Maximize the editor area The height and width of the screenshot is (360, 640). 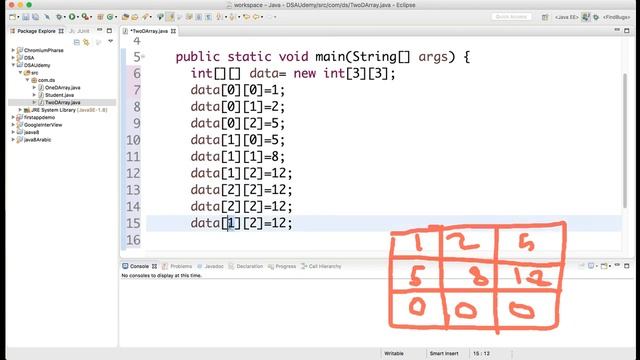pos(627,31)
